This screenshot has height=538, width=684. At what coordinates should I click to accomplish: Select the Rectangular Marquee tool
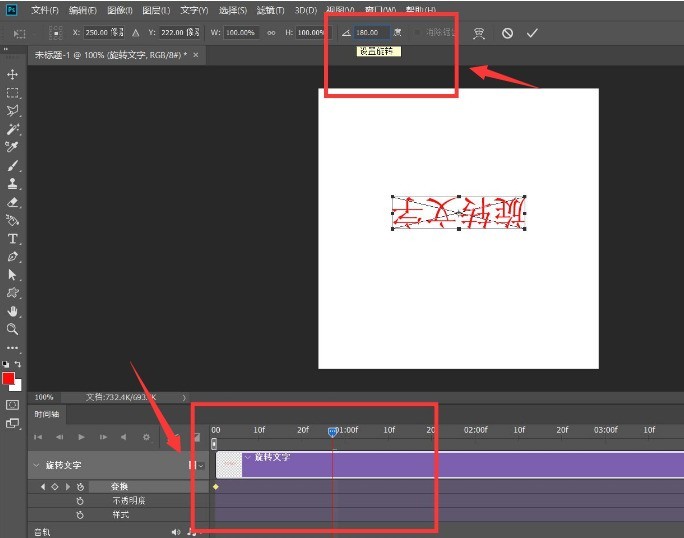[12, 93]
